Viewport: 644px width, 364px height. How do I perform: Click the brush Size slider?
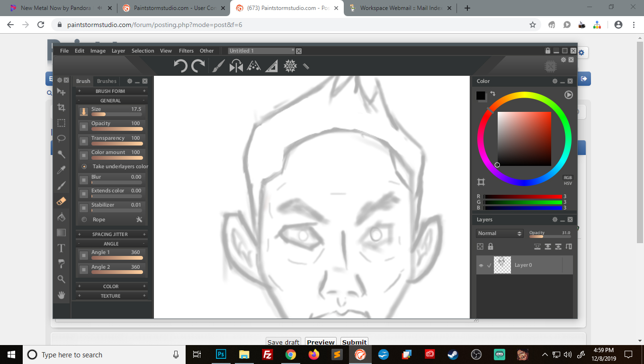116,114
